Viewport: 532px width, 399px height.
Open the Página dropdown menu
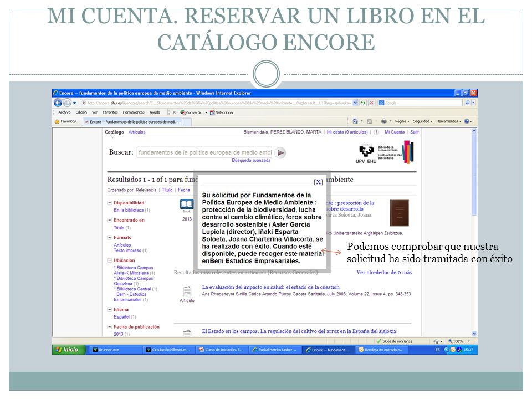[402, 121]
